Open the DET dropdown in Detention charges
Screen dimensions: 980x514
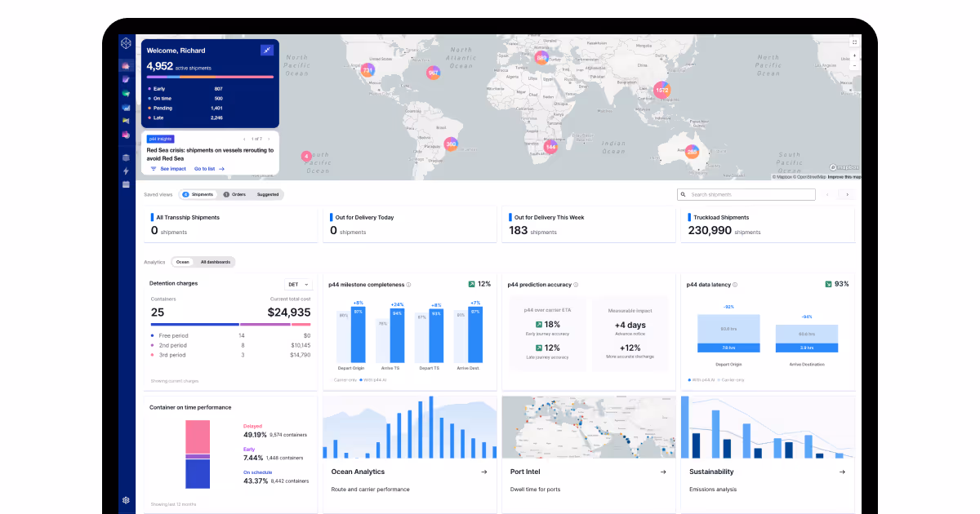point(298,285)
